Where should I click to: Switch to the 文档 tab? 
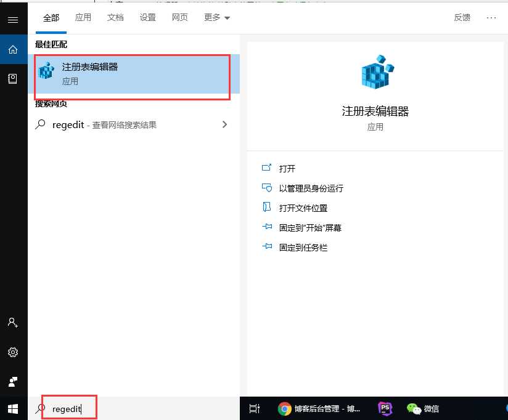pyautogui.click(x=115, y=17)
